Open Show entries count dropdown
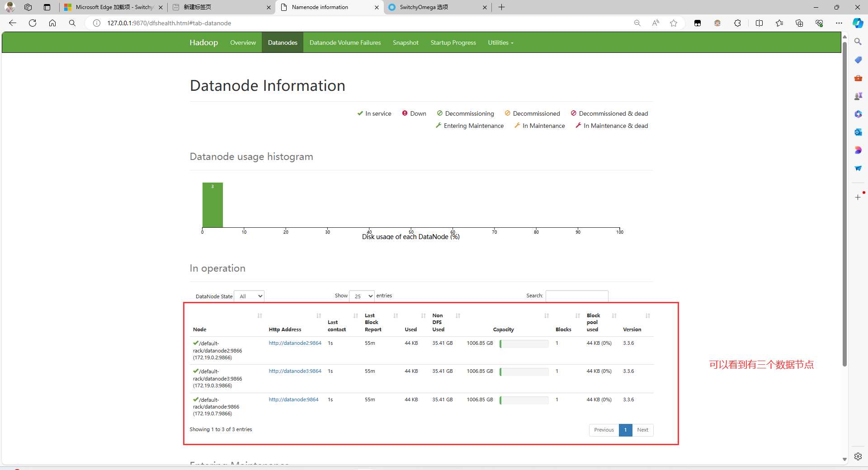The width and height of the screenshot is (868, 470). pos(362,296)
